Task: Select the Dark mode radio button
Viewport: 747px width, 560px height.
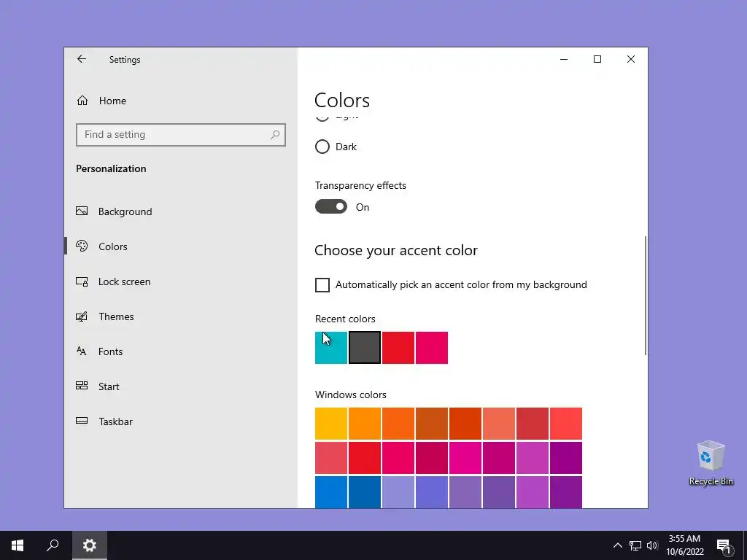Action: (x=322, y=147)
